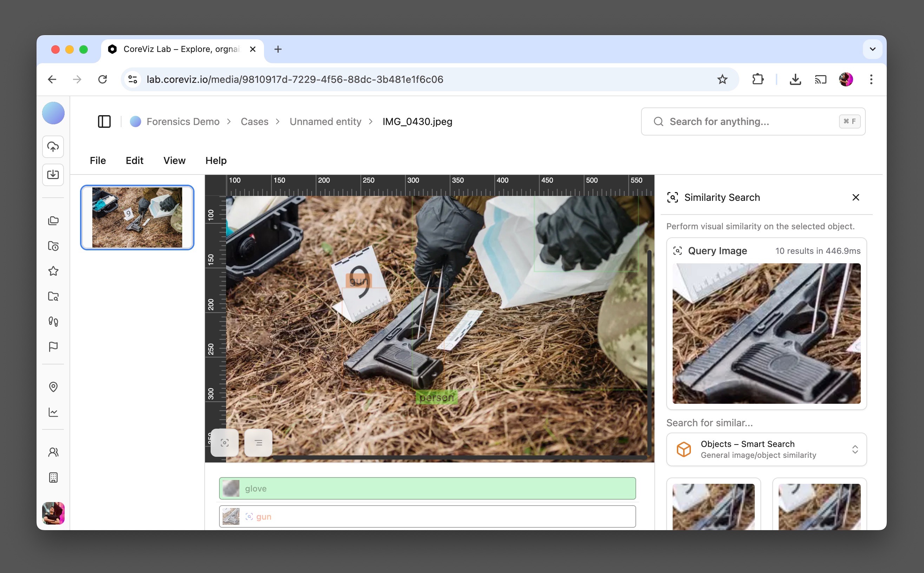This screenshot has height=573, width=924.
Task: Select the IMG_0430 thumbnail in left panel
Action: pyautogui.click(x=137, y=218)
